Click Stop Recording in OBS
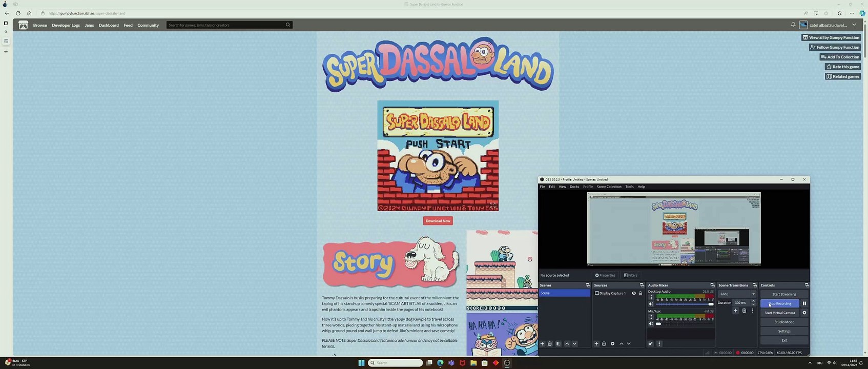This screenshot has height=369, width=868. tap(779, 303)
